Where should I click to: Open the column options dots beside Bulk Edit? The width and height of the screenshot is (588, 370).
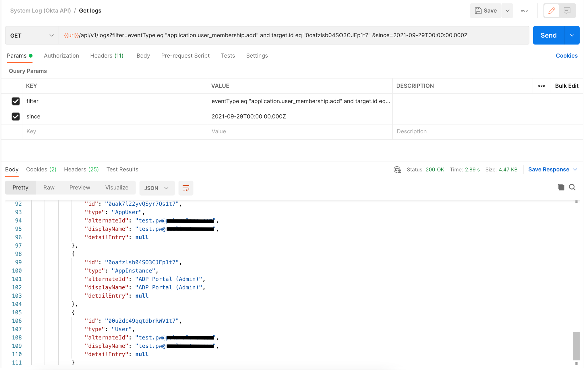pyautogui.click(x=541, y=86)
